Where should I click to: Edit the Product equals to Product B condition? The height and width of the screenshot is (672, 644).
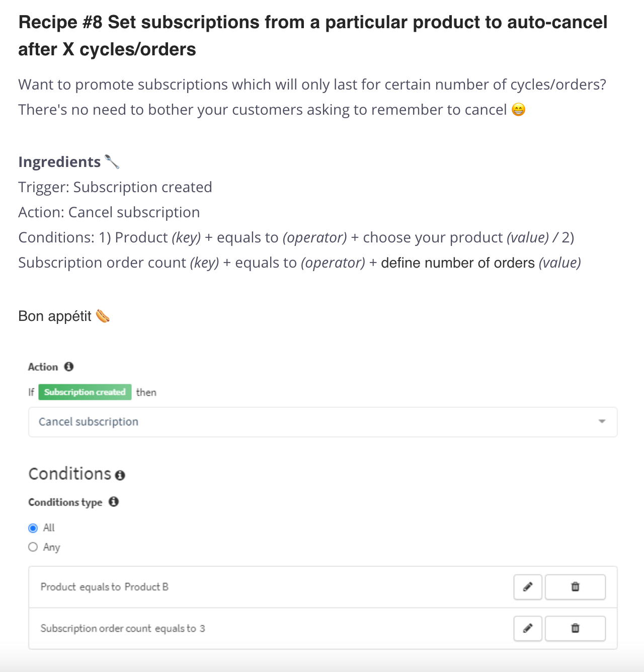coord(528,587)
